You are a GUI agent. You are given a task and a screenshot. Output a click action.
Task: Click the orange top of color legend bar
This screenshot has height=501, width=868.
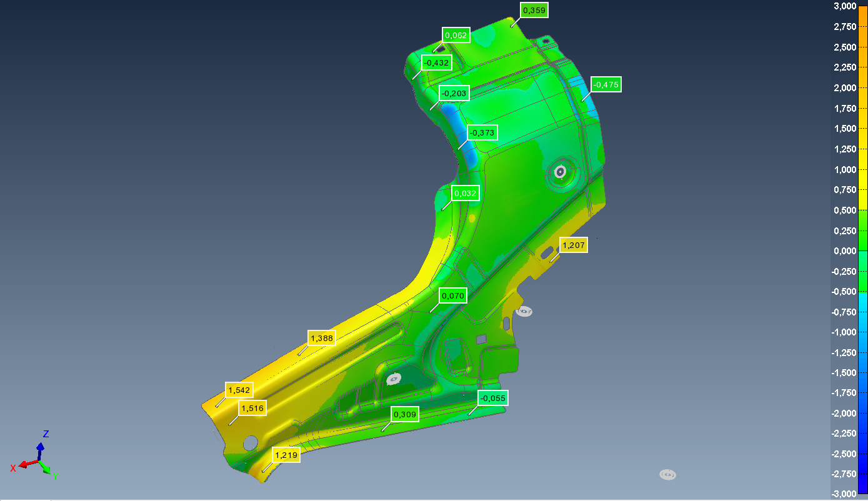pos(863,25)
